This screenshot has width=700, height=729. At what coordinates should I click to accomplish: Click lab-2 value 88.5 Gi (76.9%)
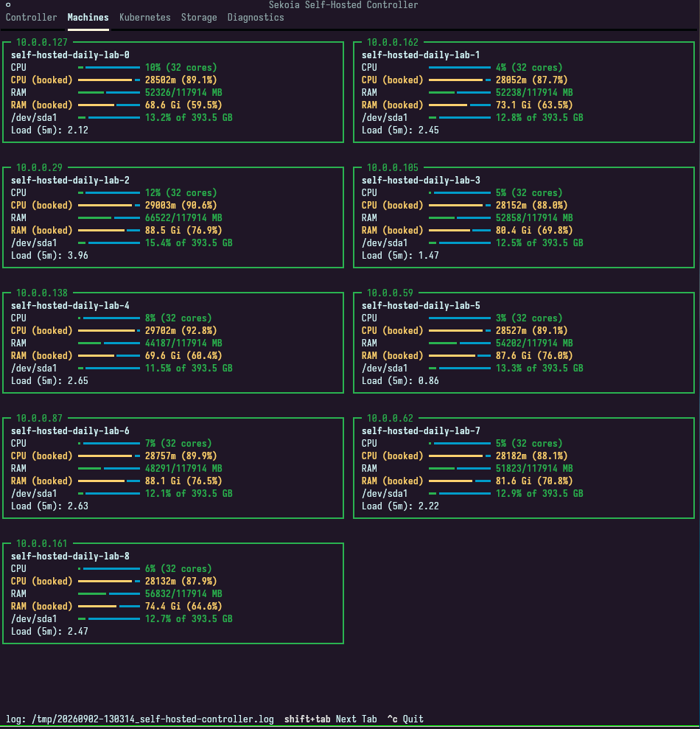click(183, 230)
